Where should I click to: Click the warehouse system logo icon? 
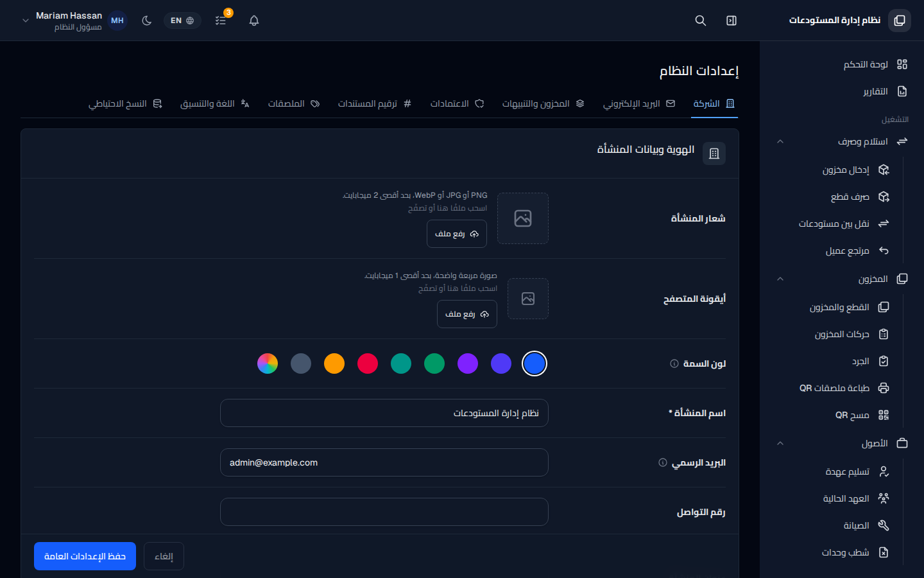900,21
